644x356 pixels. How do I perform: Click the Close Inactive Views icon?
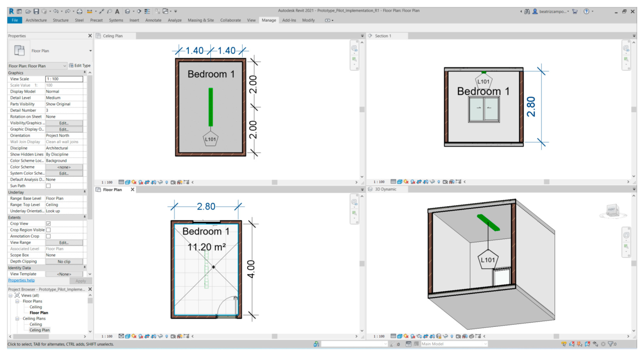click(x=157, y=11)
